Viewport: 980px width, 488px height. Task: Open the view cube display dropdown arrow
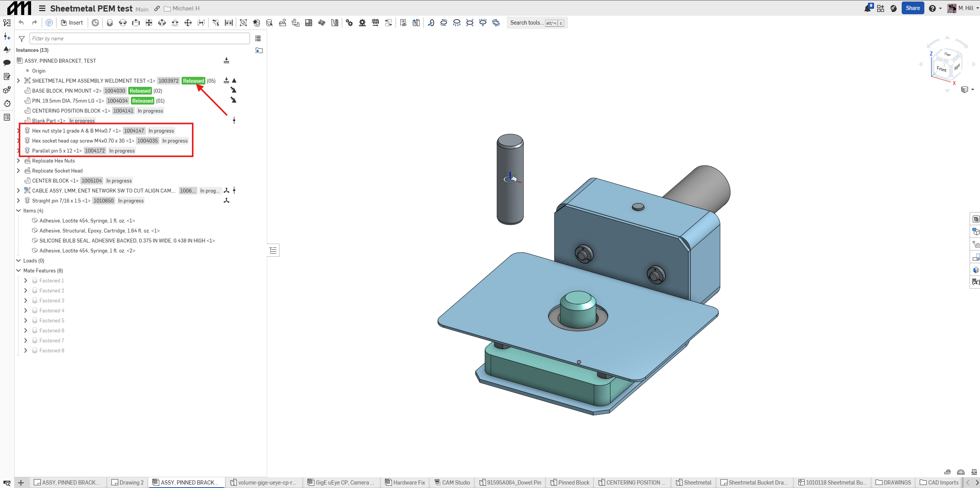[973, 90]
